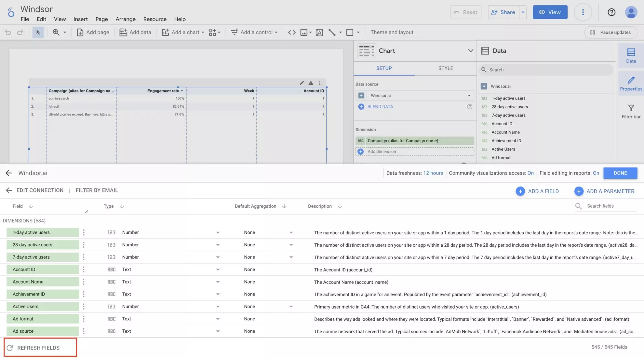This screenshot has height=358, width=644.
Task: Open the Resource menu
Action: click(x=155, y=19)
